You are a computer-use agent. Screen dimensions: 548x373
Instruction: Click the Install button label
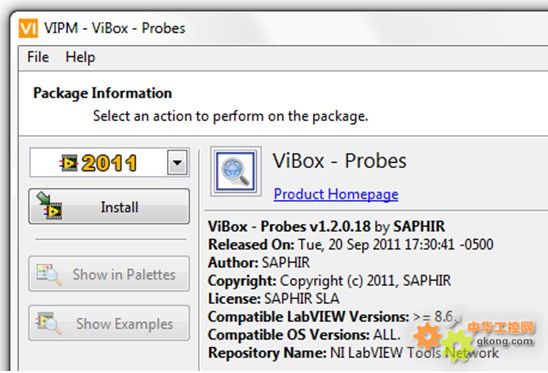(x=120, y=207)
